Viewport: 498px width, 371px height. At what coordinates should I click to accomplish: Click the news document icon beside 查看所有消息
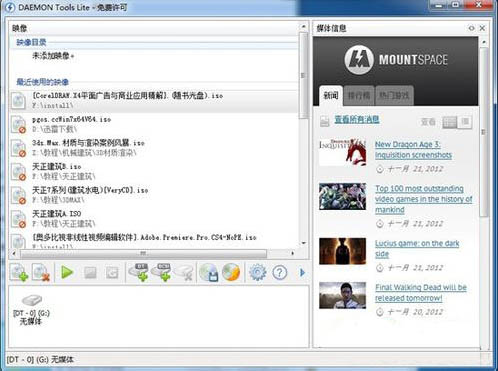click(325, 121)
